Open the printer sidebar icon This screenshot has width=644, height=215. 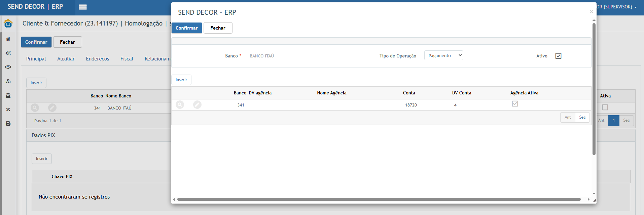(x=8, y=124)
